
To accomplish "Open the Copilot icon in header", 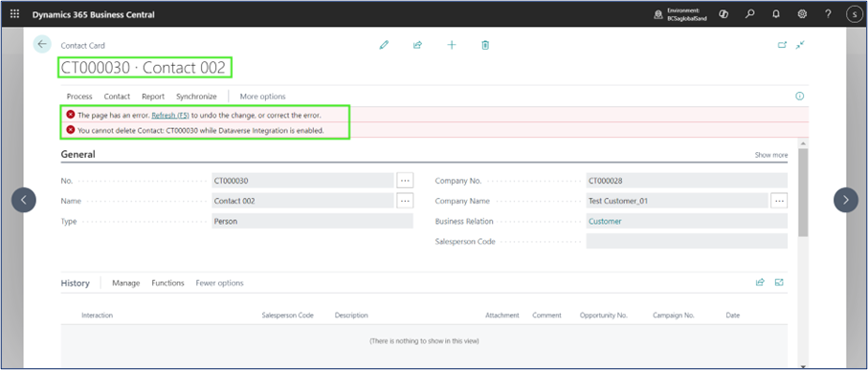I will point(723,13).
